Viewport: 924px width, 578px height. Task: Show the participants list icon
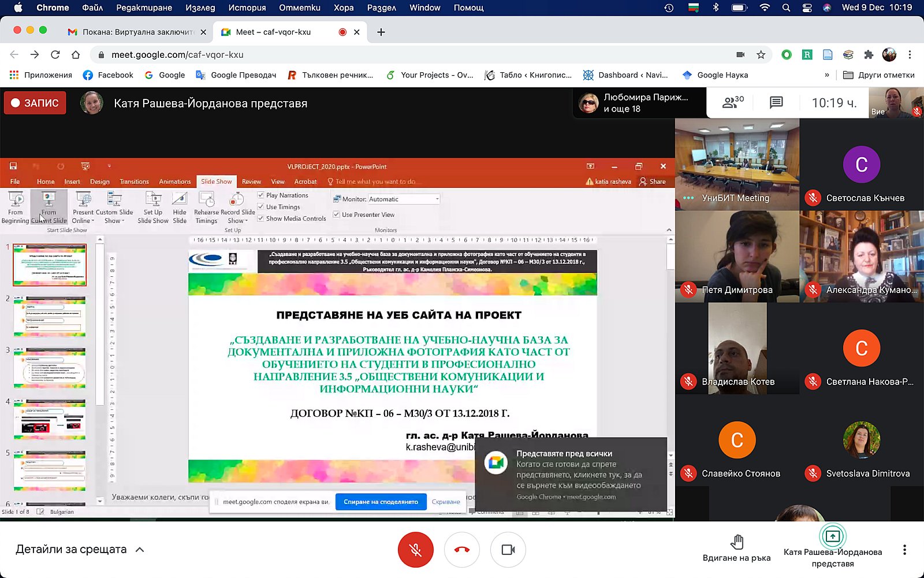733,103
